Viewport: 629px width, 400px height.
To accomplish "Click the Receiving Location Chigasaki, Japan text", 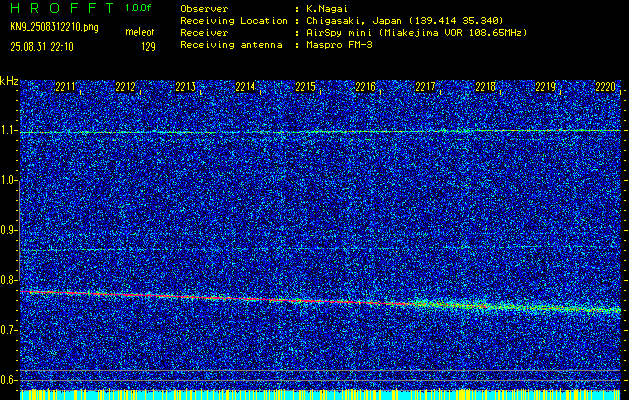I will 405,20.
